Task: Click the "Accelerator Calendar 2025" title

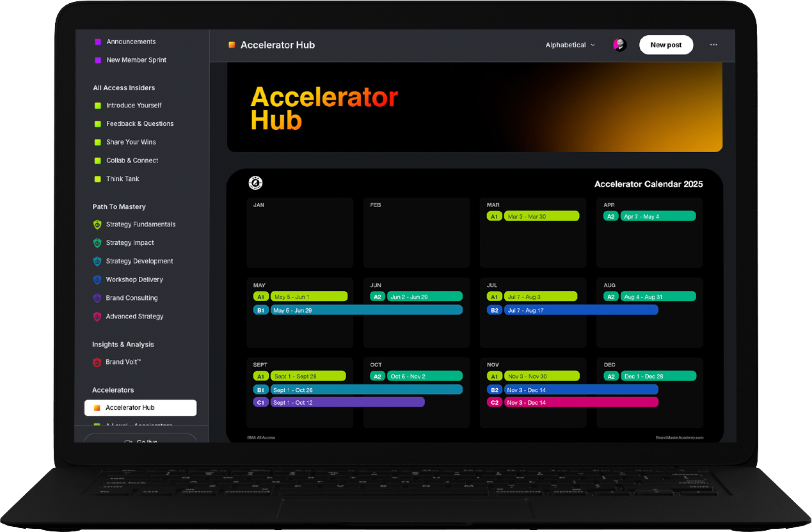Action: pyautogui.click(x=649, y=184)
